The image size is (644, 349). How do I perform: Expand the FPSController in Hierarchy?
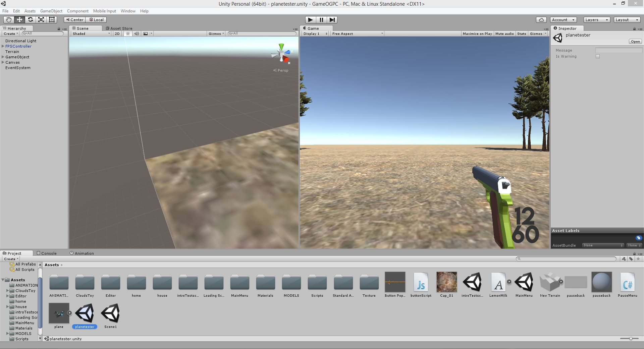point(2,46)
